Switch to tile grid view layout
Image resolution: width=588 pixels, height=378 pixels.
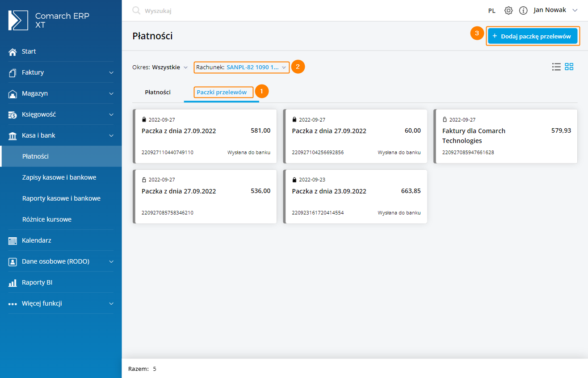coord(569,67)
